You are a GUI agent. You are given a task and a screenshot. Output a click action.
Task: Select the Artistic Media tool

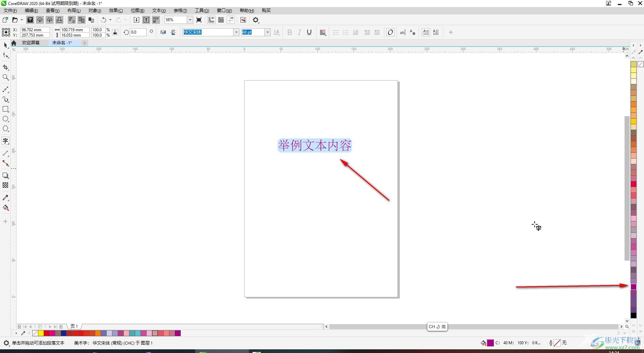5,99
